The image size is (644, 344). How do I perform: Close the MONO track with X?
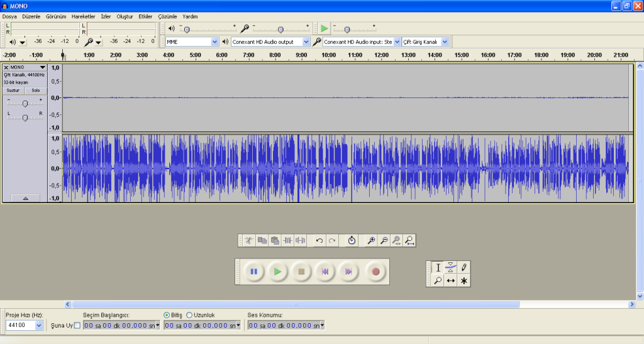pos(6,67)
